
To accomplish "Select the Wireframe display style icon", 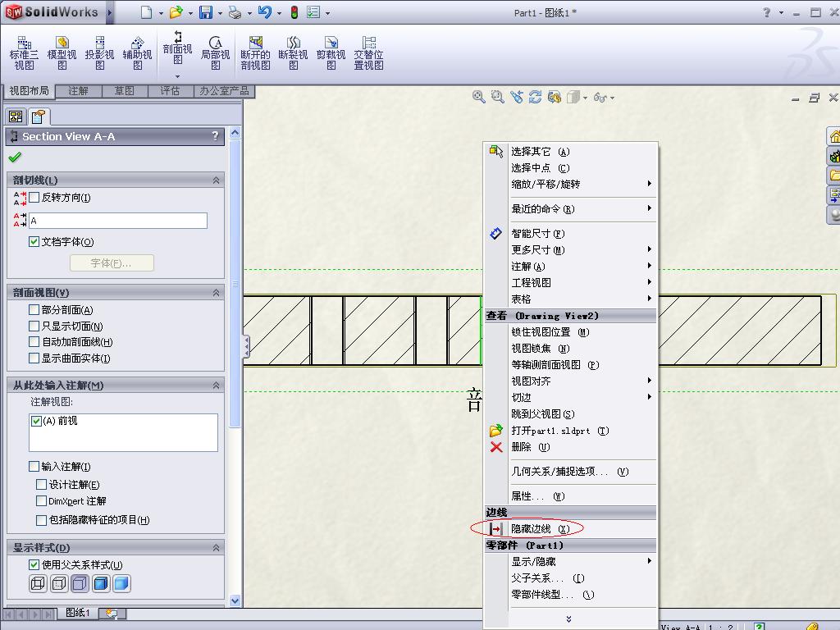I will click(x=38, y=583).
